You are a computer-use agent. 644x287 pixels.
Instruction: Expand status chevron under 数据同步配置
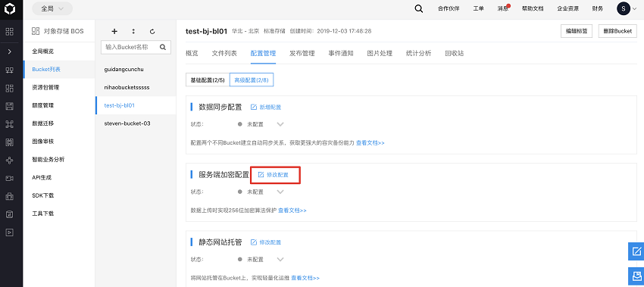tap(280, 124)
